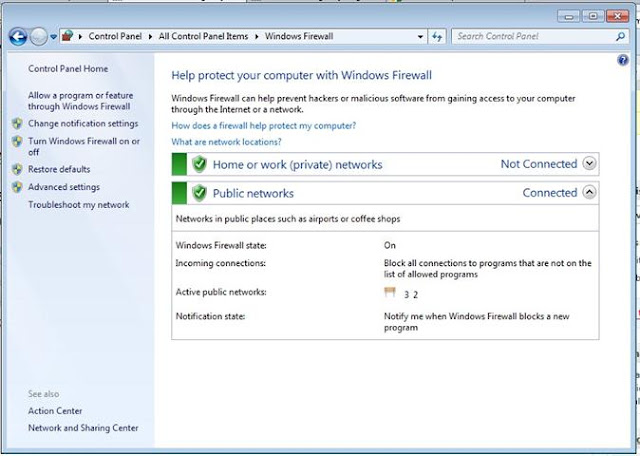Collapse the Public networks section chevron
Viewport: 640px width, 456px height.
[x=589, y=192]
